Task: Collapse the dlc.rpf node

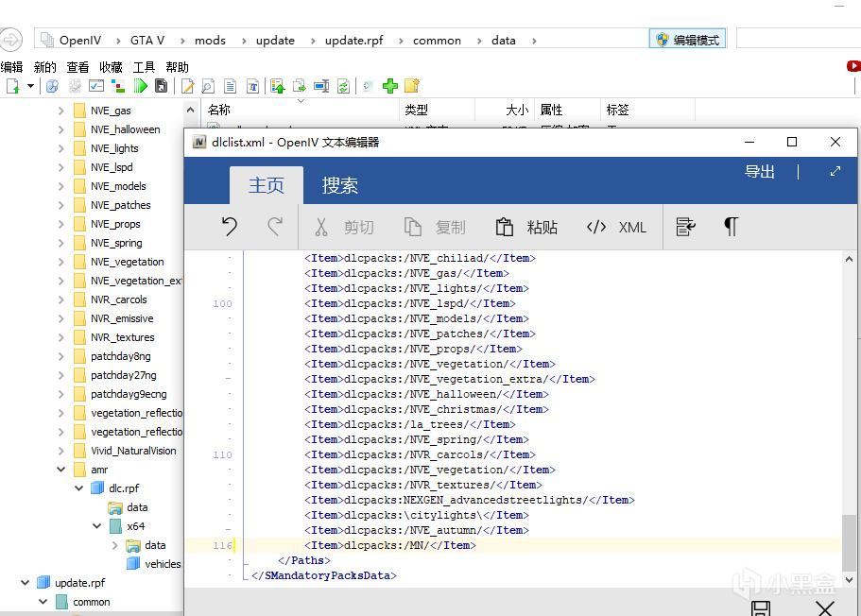Action: point(79,488)
